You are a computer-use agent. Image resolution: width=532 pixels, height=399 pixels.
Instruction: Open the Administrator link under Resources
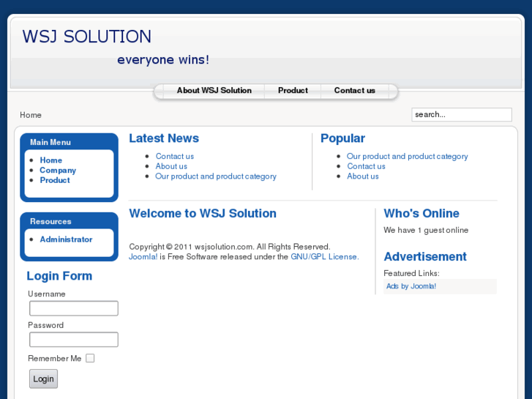(66, 239)
